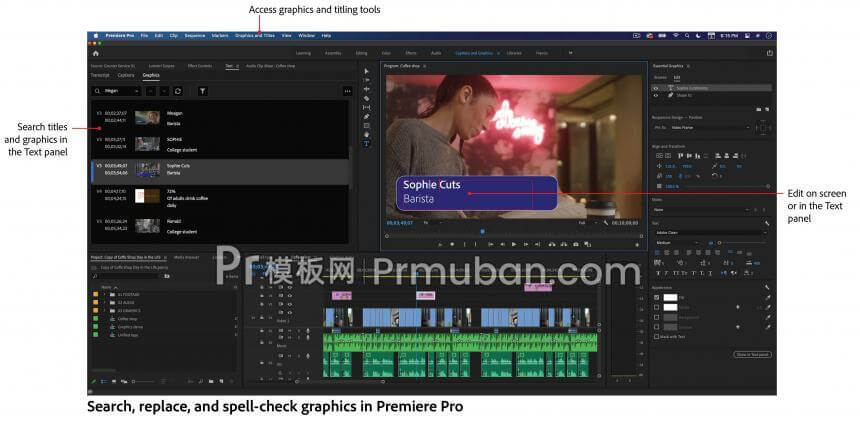Open the font family dropdown
Viewport: 860px width, 432px height.
point(709,233)
